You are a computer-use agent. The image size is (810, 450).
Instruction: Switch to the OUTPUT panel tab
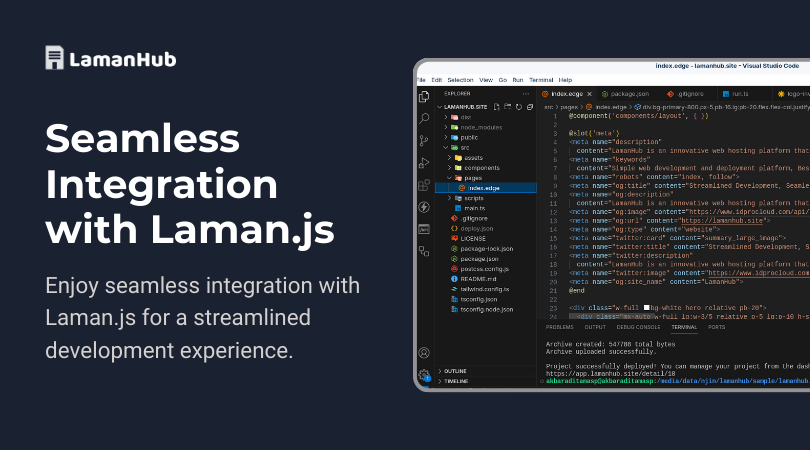595,327
